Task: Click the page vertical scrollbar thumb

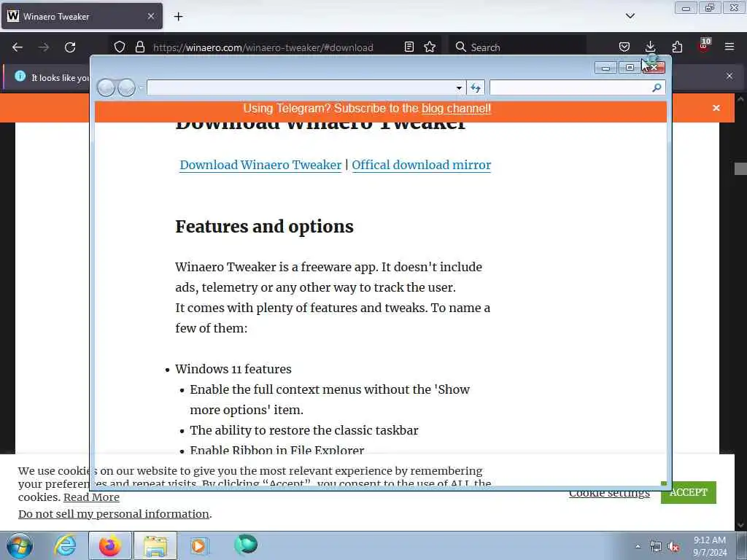Action: [x=740, y=168]
